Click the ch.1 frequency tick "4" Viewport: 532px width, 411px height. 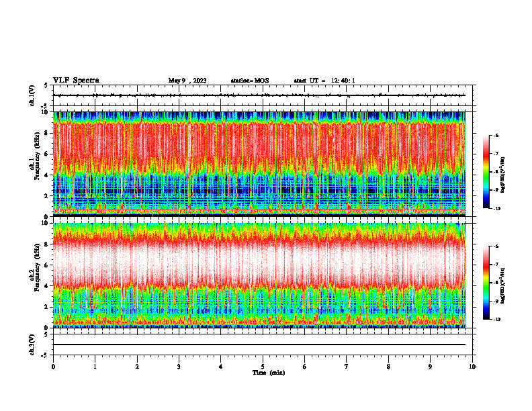tap(46, 175)
